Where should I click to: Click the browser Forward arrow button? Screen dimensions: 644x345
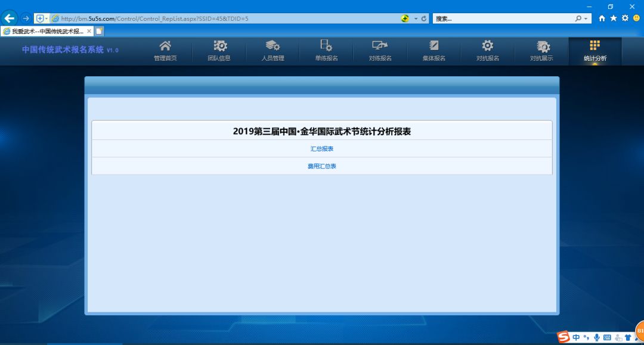tap(26, 18)
